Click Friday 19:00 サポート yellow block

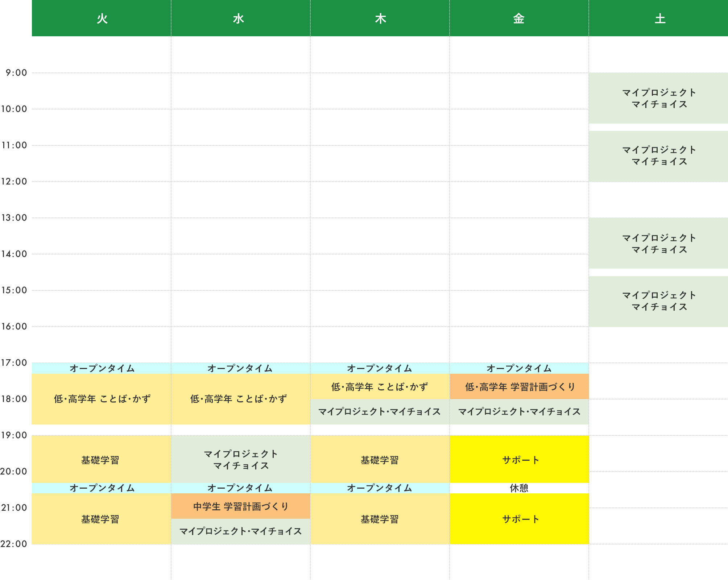pyautogui.click(x=520, y=459)
